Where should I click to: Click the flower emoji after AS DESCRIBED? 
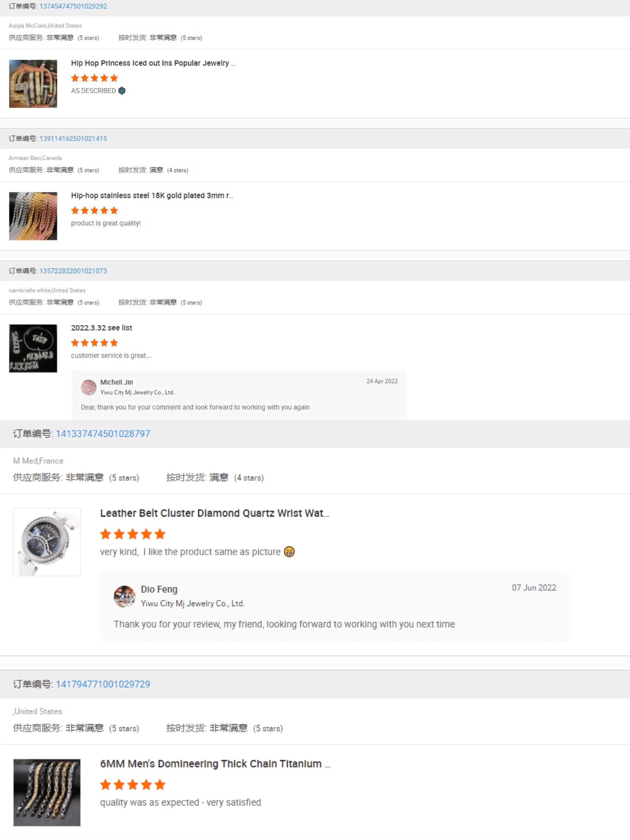point(122,90)
